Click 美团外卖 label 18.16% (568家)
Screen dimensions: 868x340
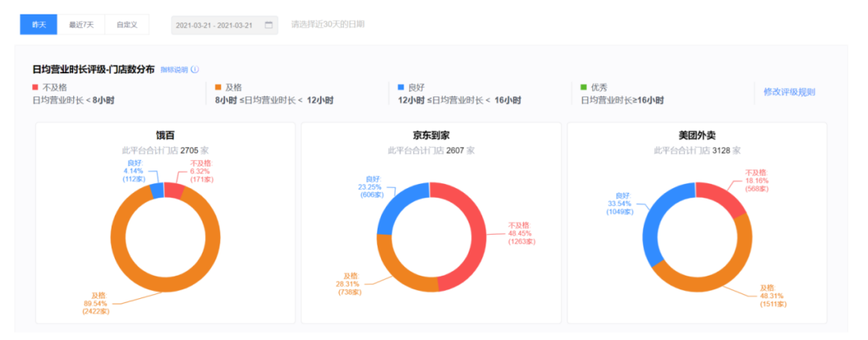tap(755, 181)
